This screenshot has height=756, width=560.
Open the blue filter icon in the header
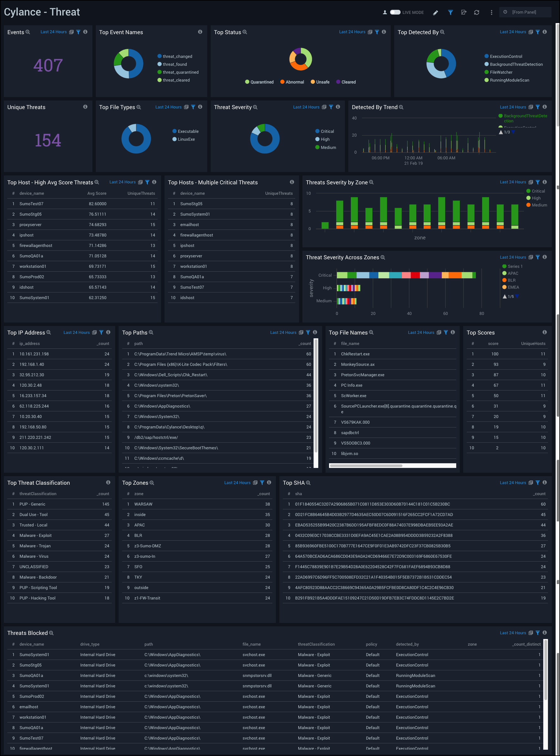click(x=451, y=12)
